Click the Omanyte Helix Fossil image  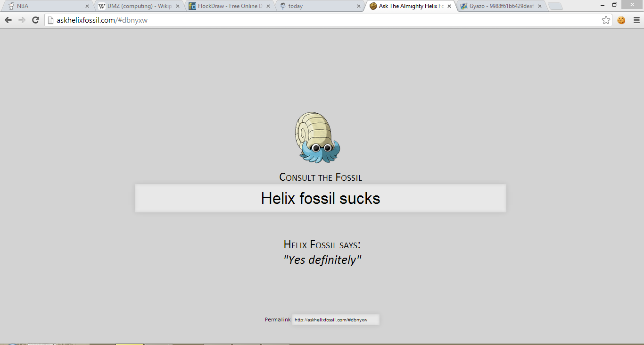(318, 137)
